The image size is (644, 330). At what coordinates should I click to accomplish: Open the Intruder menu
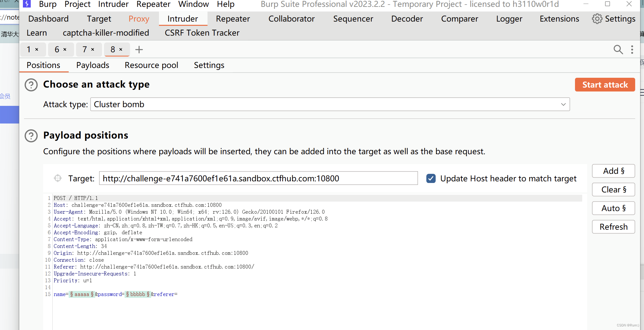click(113, 4)
